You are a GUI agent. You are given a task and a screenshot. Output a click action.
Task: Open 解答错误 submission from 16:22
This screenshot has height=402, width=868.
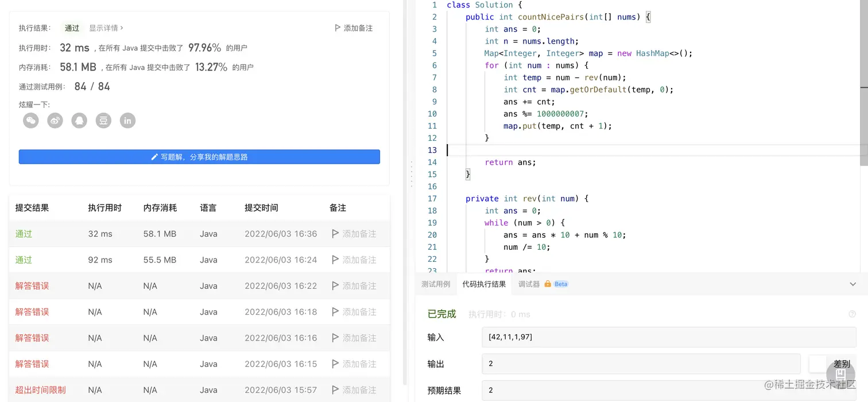32,286
